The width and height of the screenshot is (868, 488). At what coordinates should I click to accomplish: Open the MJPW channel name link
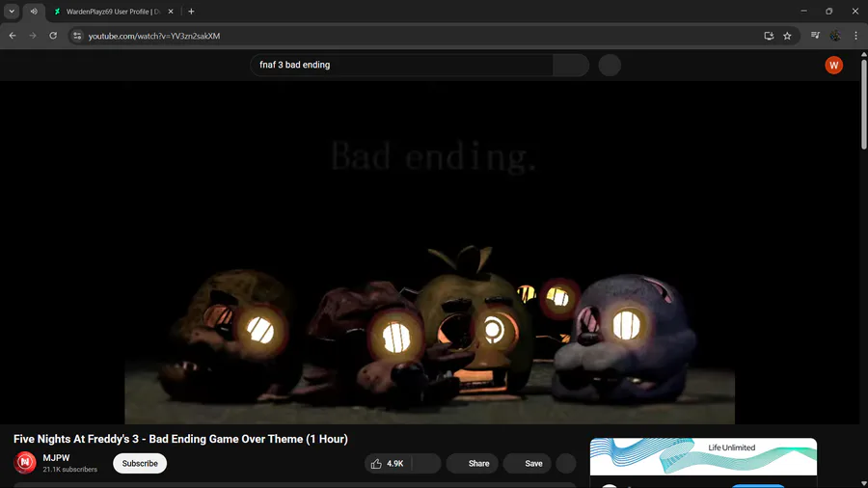pyautogui.click(x=57, y=457)
